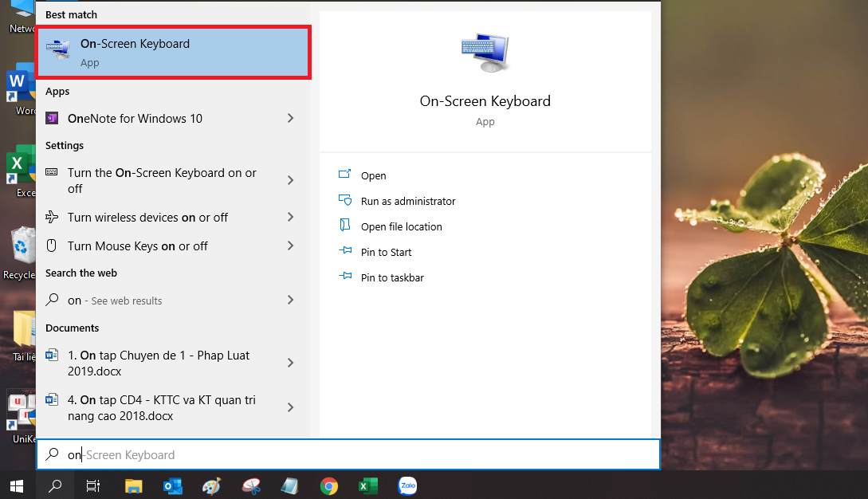The width and height of the screenshot is (868, 499).
Task: Open File Explorer from the taskbar
Action: [x=133, y=485]
